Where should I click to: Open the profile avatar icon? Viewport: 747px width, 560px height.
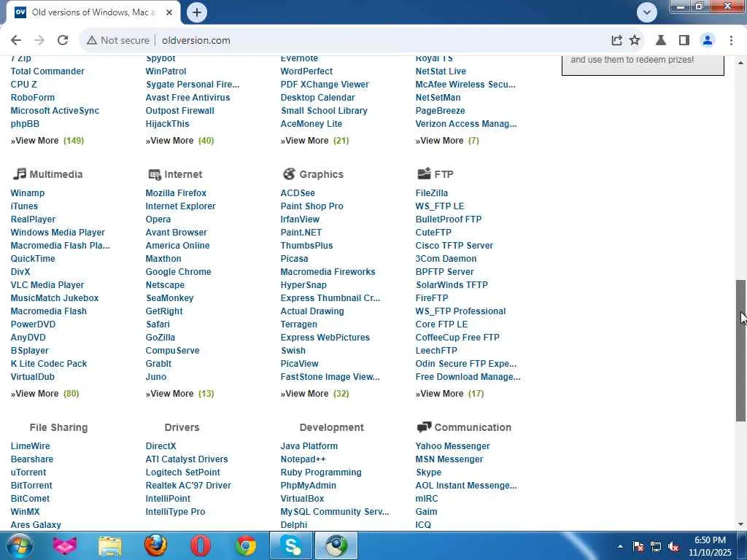coord(708,41)
